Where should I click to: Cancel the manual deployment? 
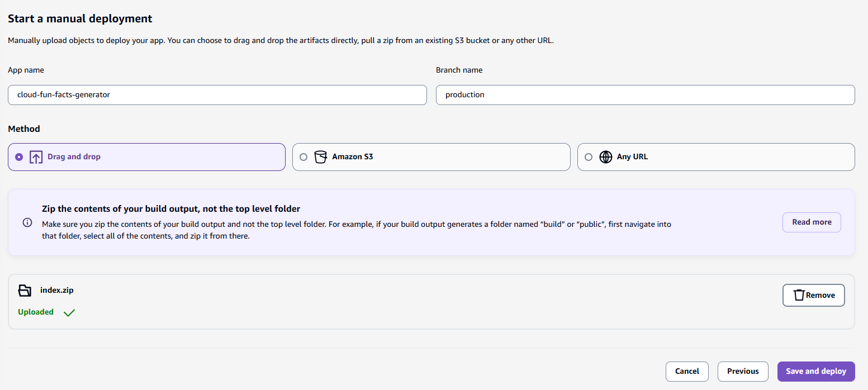click(x=687, y=371)
